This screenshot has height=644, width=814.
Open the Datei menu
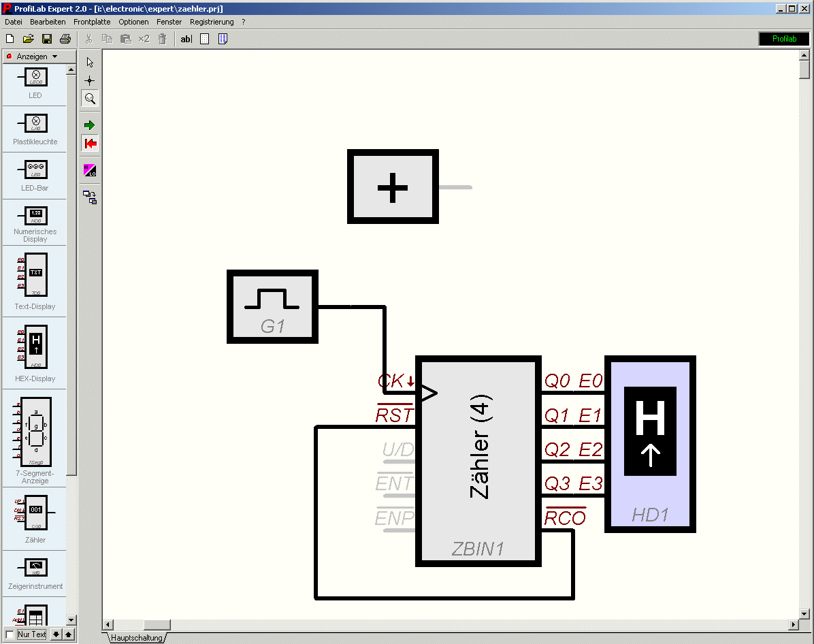[x=14, y=22]
